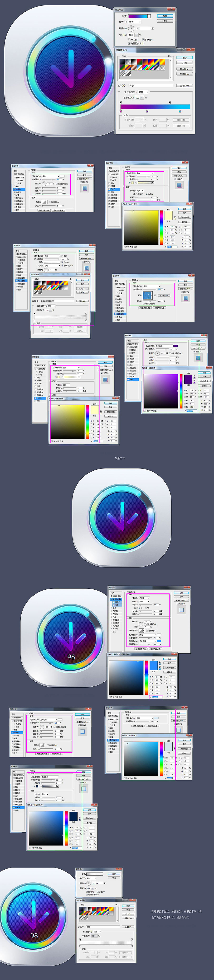Uncheck 反向 in the 111.04-degree 渐变填充 dialog
This screenshot has width=214, height=980.
click(x=87, y=892)
